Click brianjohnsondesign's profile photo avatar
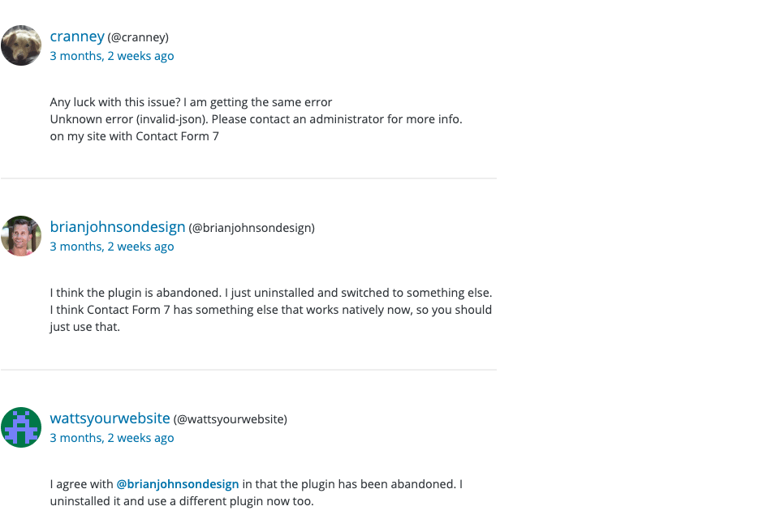This screenshot has height=532, width=763. 21,236
